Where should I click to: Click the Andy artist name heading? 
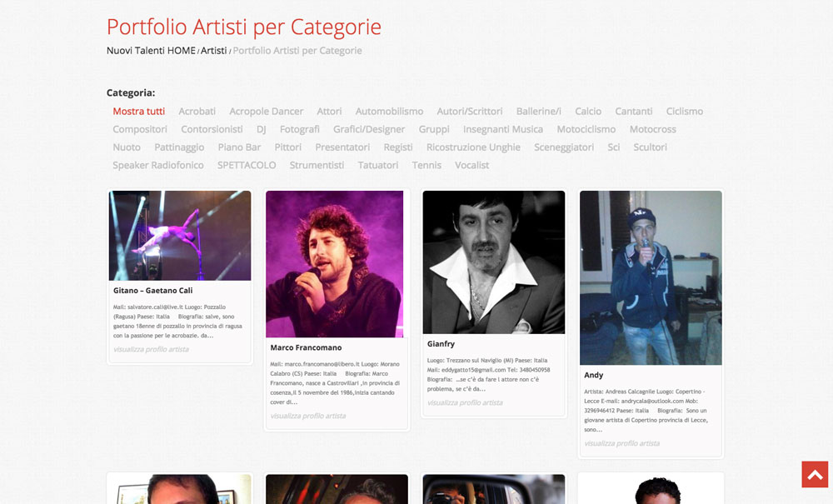tap(593, 375)
